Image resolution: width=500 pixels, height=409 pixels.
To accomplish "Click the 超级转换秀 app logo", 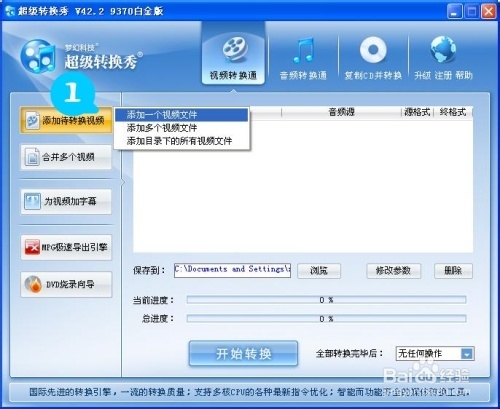I will (x=38, y=56).
